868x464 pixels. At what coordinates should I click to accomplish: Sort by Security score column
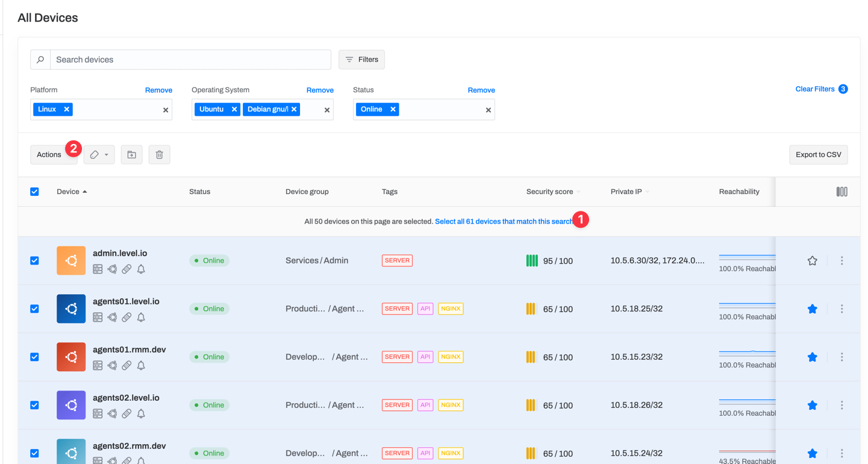click(553, 192)
